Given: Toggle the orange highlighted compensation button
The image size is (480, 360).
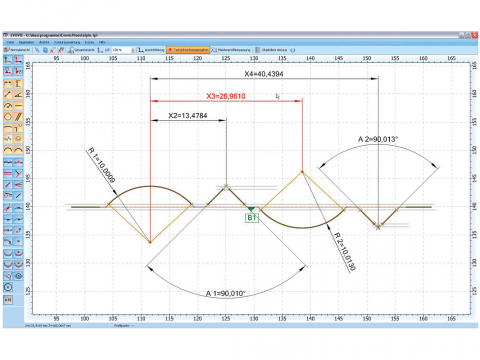Looking at the screenshot, I should [x=188, y=50].
